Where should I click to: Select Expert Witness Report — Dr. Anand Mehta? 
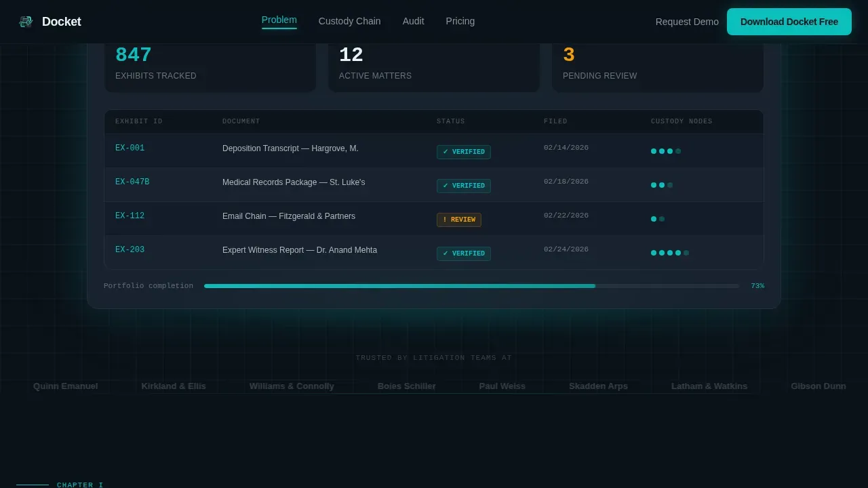tap(300, 250)
